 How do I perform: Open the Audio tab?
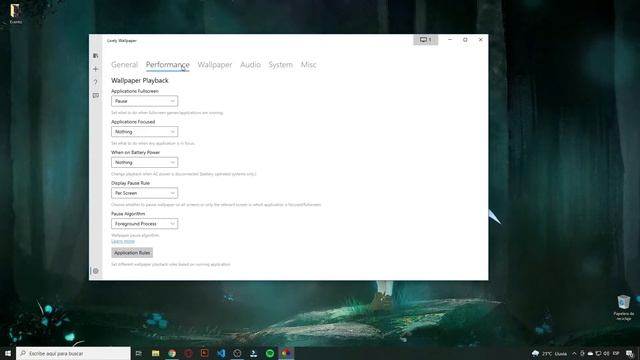click(250, 64)
